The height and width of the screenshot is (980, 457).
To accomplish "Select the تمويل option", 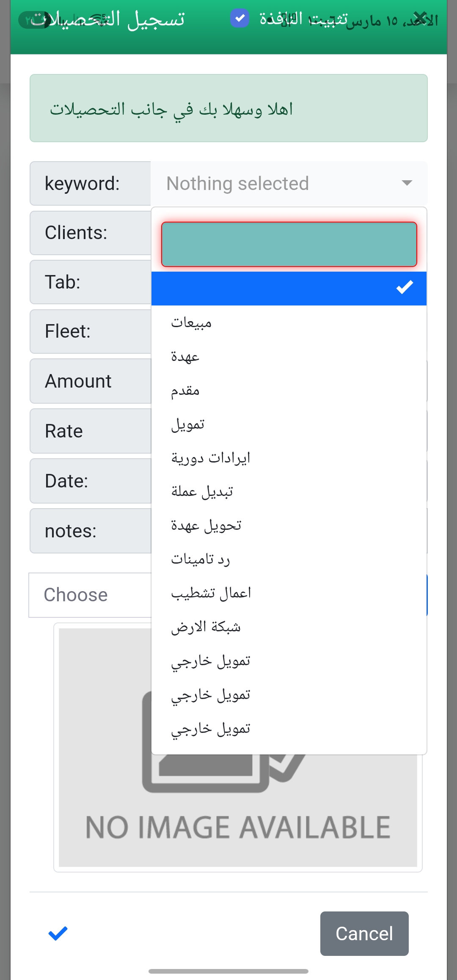I will pyautogui.click(x=188, y=424).
